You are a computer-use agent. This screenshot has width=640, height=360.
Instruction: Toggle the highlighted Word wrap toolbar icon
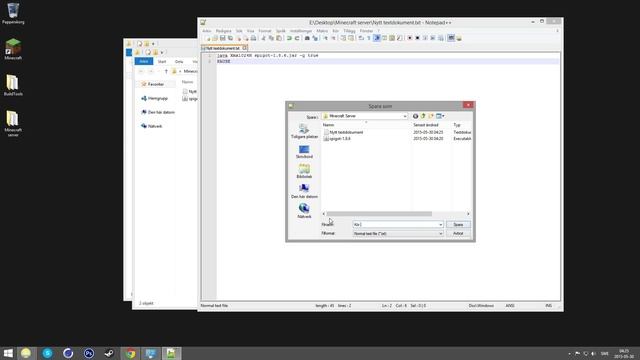tap(377, 38)
